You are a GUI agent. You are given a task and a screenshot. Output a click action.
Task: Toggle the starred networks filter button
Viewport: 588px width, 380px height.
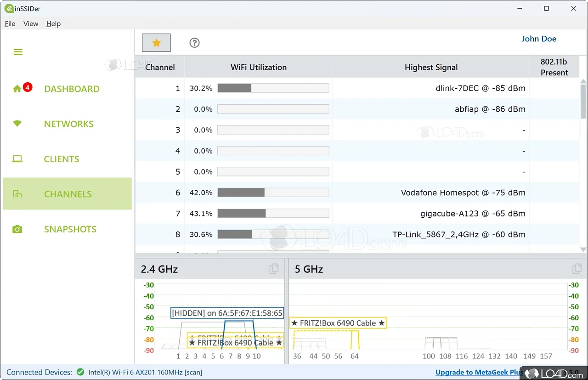(x=156, y=43)
